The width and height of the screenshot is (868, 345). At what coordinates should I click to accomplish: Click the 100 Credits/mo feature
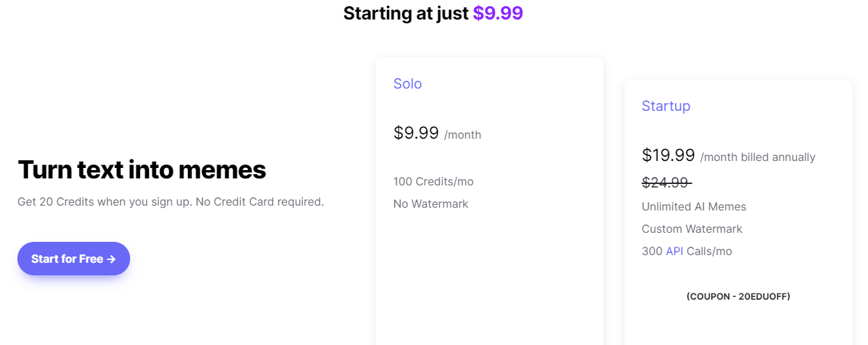pos(433,181)
